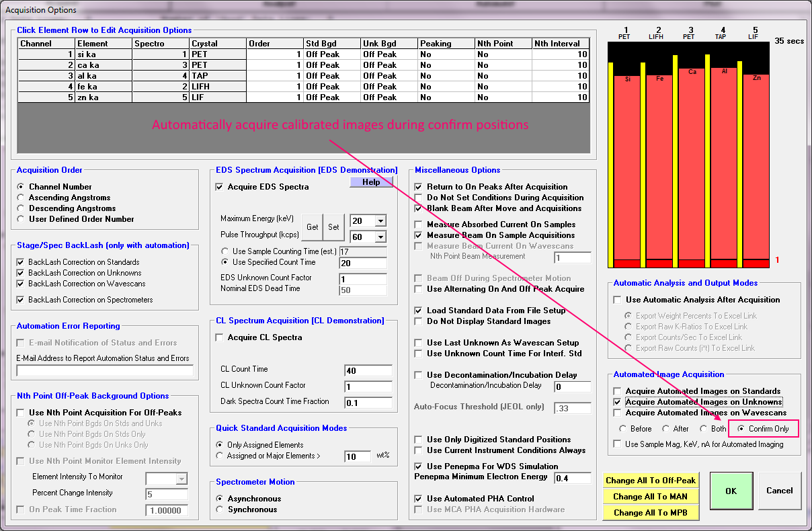Click the green OK button

731,491
